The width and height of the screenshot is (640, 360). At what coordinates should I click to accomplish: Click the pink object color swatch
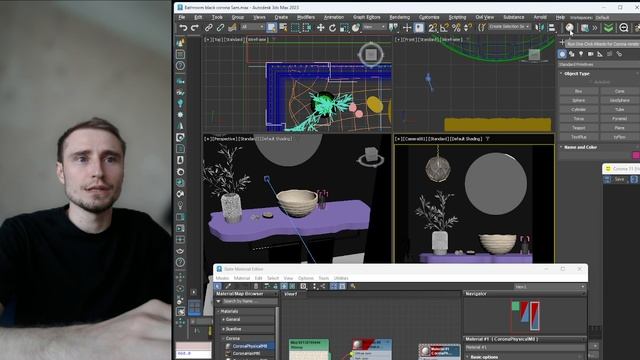636,155
